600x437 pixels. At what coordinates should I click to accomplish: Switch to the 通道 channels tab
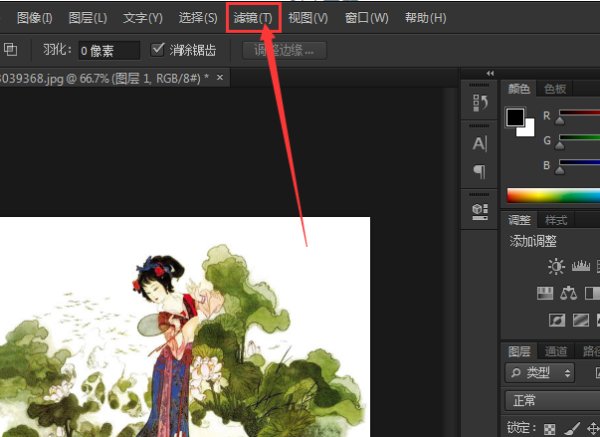[556, 351]
